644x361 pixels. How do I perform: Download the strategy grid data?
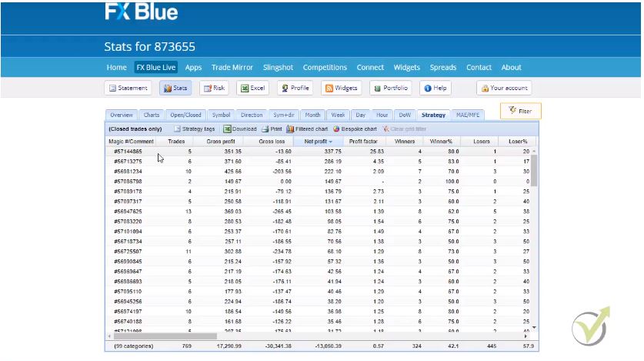coord(240,129)
